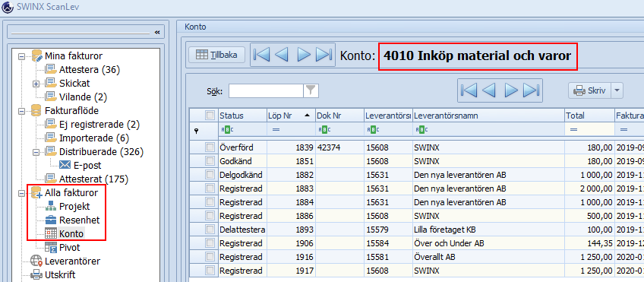Check the row with Löp Nr 1839

[210, 147]
